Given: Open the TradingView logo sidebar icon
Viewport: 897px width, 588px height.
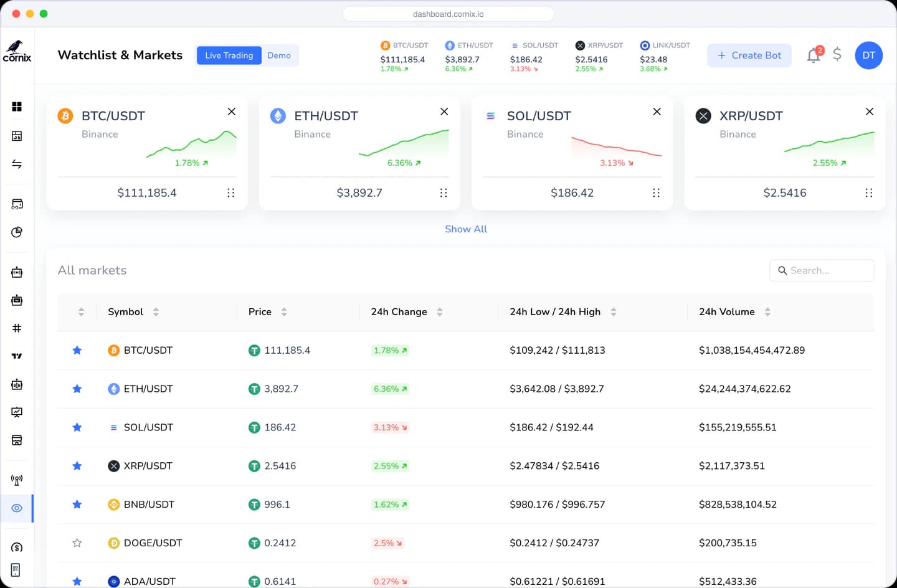Looking at the screenshot, I should tap(17, 356).
